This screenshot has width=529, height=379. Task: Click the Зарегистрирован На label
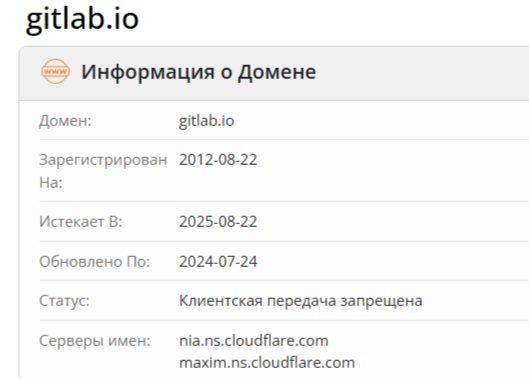pos(103,171)
